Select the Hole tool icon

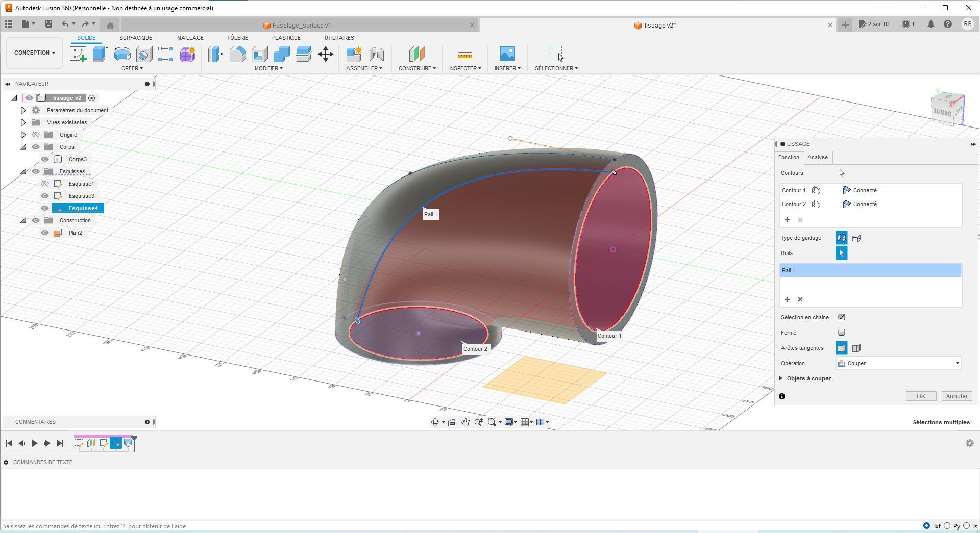click(x=144, y=54)
